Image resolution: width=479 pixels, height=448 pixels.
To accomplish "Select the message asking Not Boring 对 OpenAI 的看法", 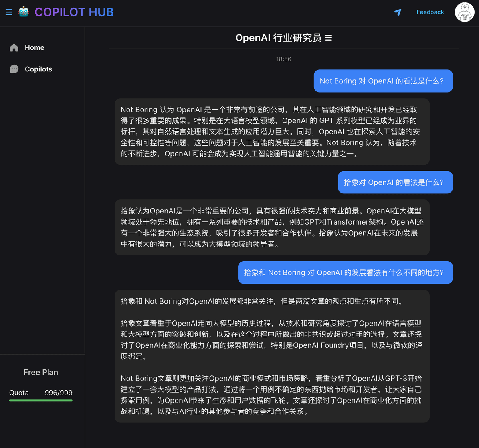I will click(383, 81).
